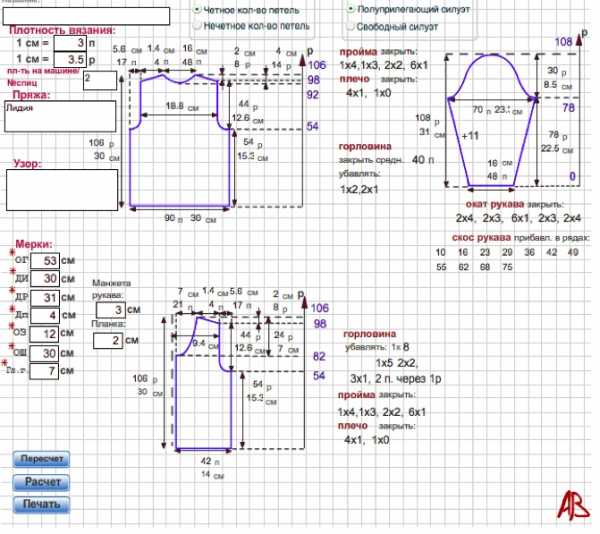The image size is (600, 534).
Task: Click the ОГ measurement field showing 53
Action: click(43, 261)
